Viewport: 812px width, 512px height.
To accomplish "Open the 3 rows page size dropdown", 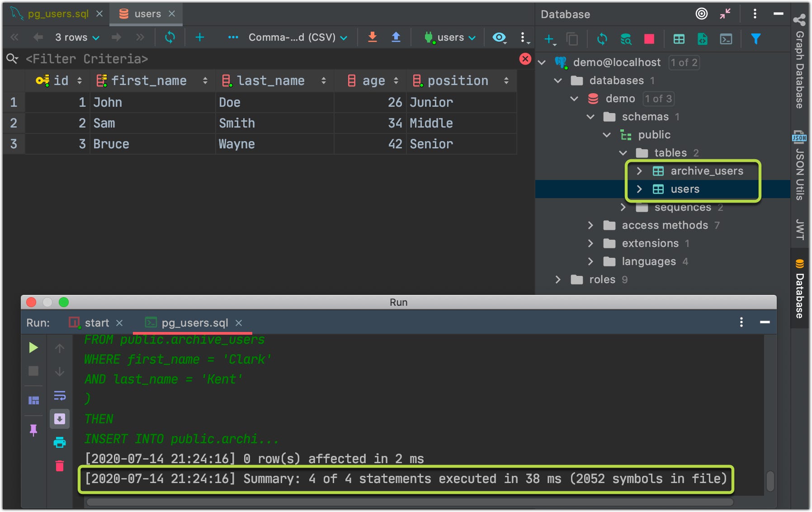I will 77,37.
